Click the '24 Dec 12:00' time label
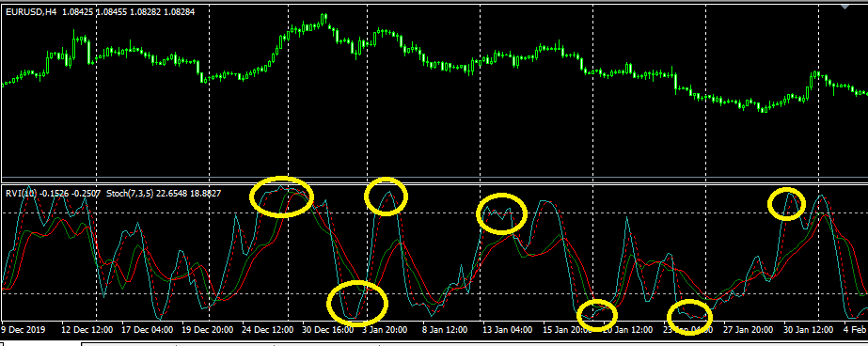The height and width of the screenshot is (346, 868). pos(268,329)
